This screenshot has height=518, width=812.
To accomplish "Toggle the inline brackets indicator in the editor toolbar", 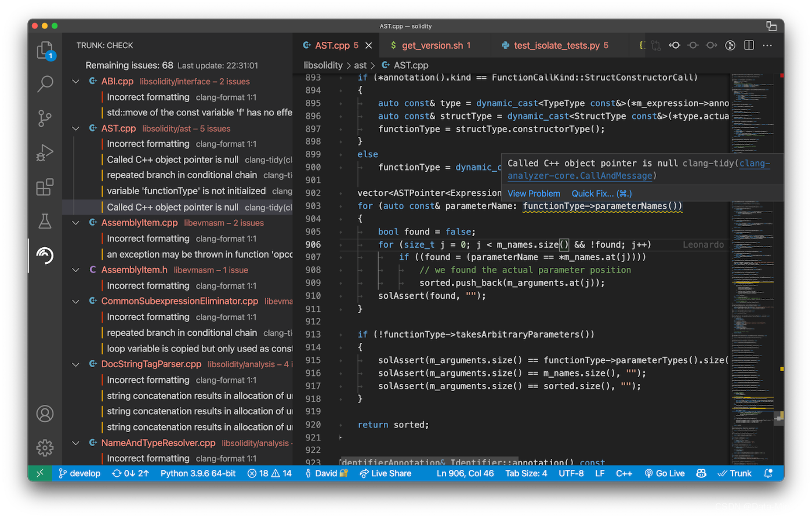I will pyautogui.click(x=641, y=45).
